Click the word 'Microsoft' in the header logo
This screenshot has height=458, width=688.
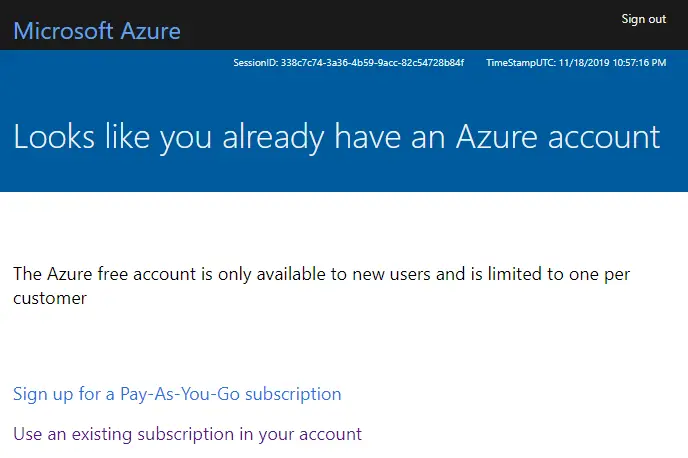(64, 31)
